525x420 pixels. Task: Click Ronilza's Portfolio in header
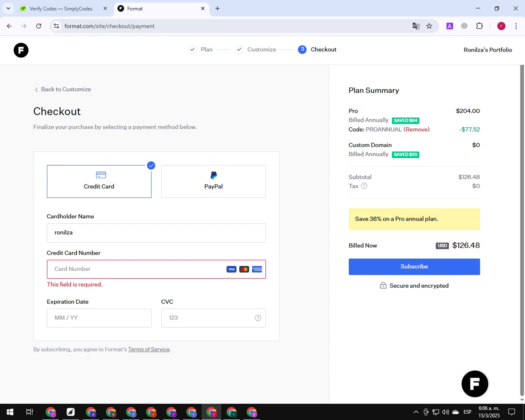[x=488, y=50]
